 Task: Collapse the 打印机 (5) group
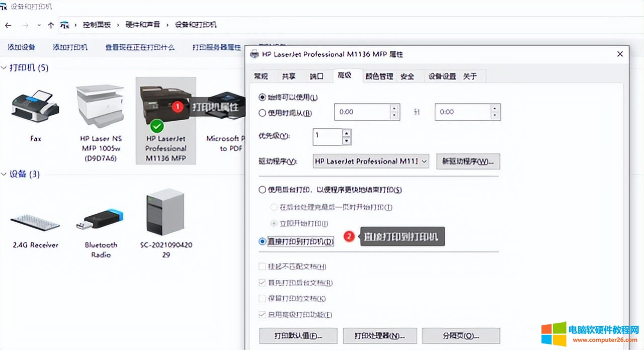coord(4,68)
